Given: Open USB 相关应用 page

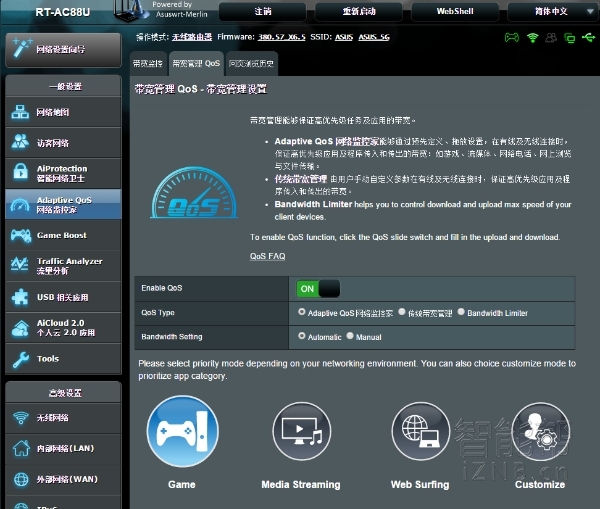Looking at the screenshot, I should [64, 297].
